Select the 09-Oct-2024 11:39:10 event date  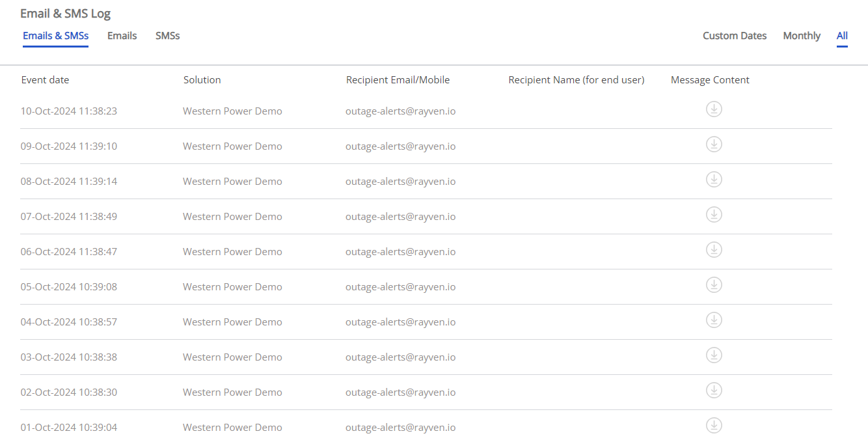pos(69,146)
